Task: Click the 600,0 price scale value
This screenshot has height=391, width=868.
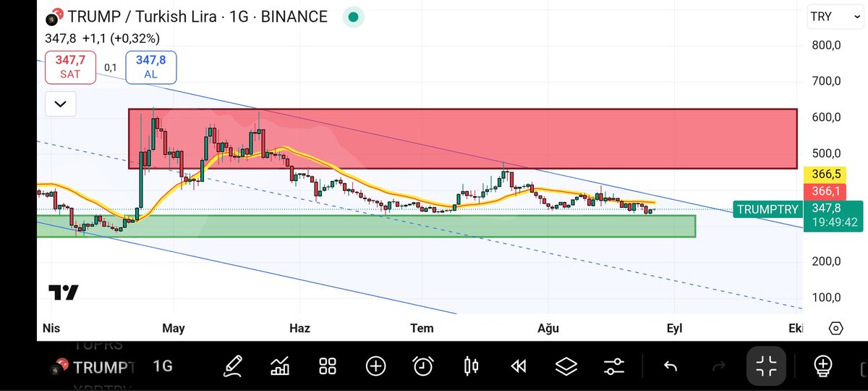Action: click(x=826, y=117)
